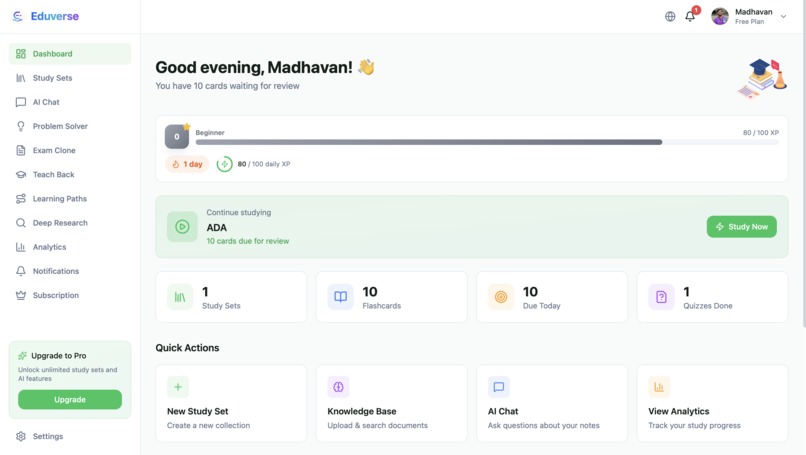Click the level 0 Beginner badge
The image size is (806, 455).
[x=177, y=136]
